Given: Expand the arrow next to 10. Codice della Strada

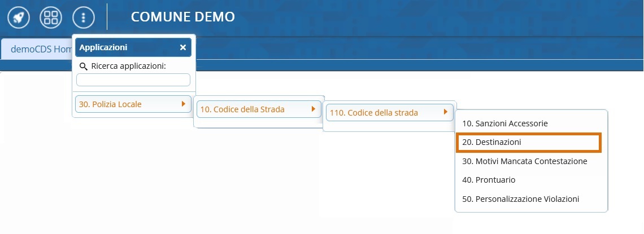Looking at the screenshot, I should tap(314, 109).
